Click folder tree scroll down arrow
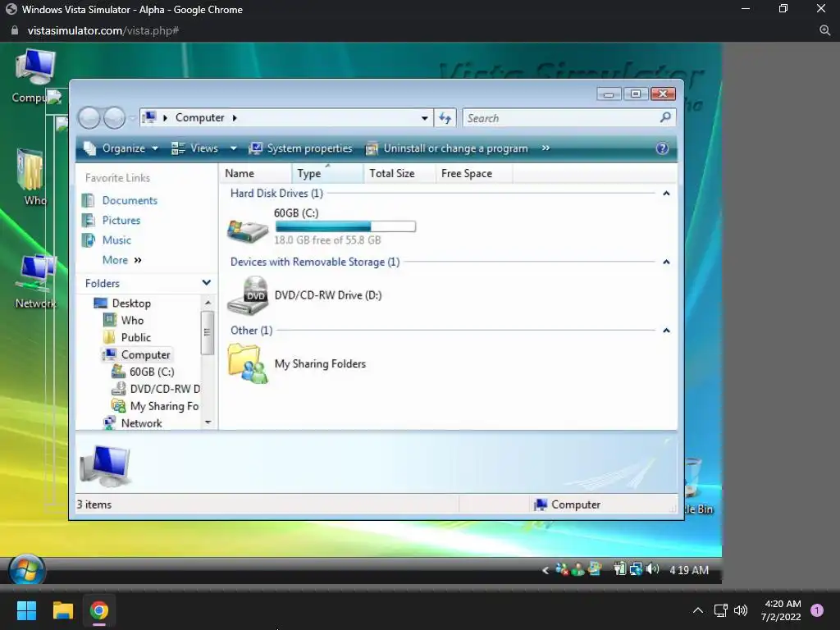Image resolution: width=840 pixels, height=630 pixels. (208, 422)
